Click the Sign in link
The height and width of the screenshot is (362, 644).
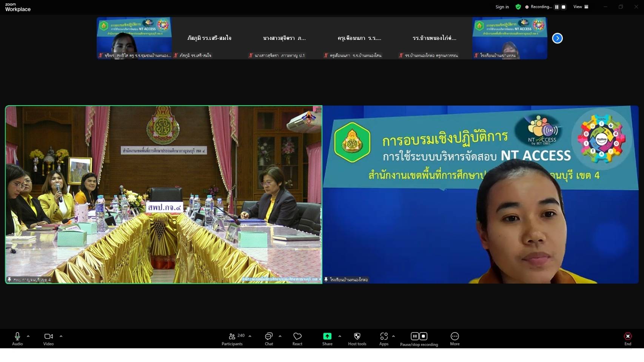pyautogui.click(x=502, y=7)
